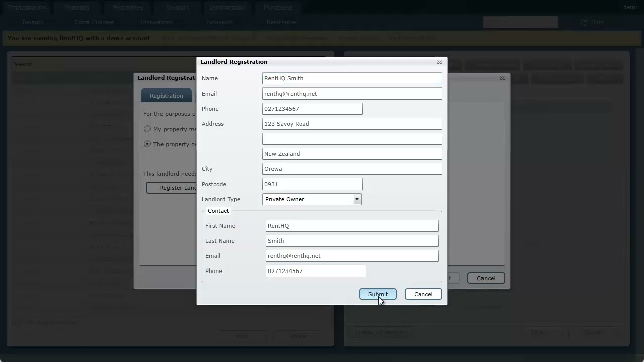The width and height of the screenshot is (644, 362).
Task: Cancel the front Landlord Registration dialog
Action: pos(423,294)
